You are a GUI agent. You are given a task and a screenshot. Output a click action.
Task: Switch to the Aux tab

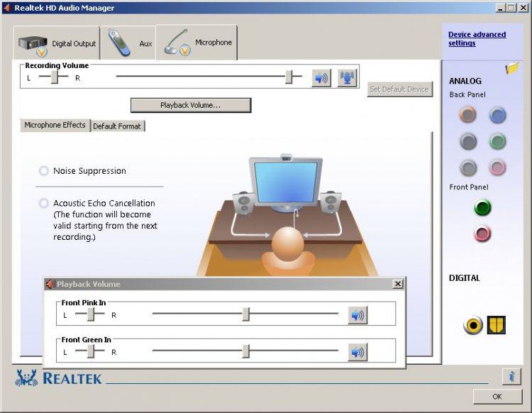128,43
